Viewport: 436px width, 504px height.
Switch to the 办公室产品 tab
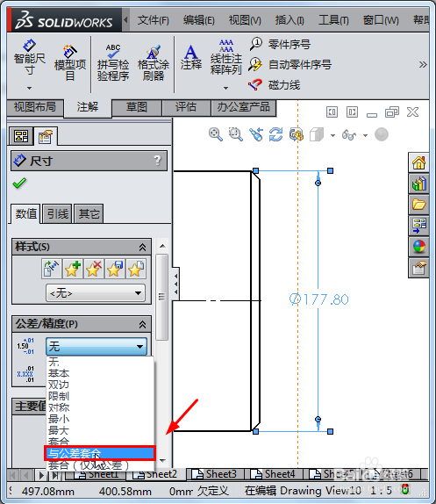tap(243, 107)
